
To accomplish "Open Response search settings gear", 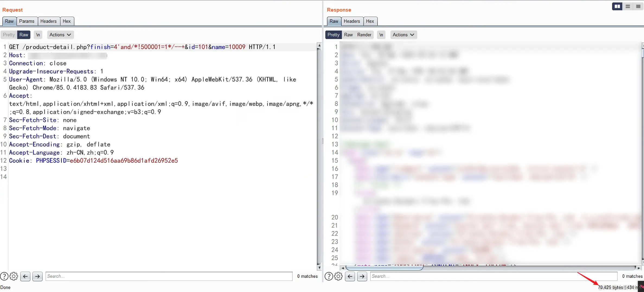I will point(338,276).
